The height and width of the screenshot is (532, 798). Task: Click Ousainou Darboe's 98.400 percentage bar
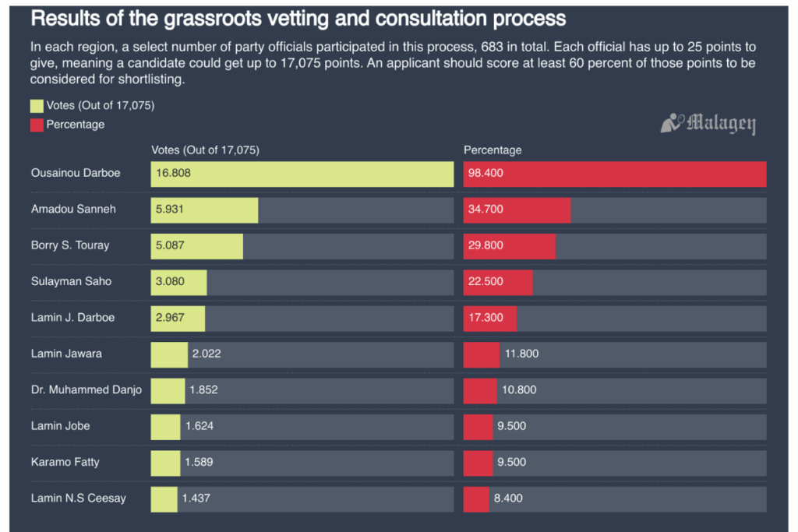(x=615, y=174)
